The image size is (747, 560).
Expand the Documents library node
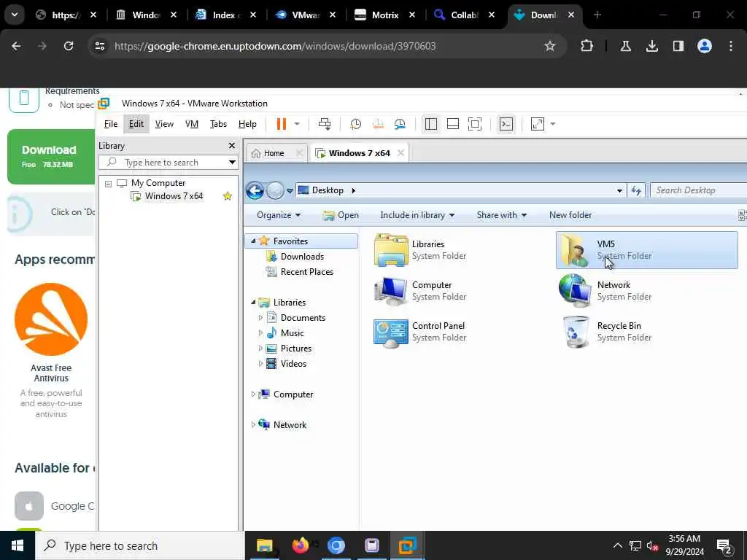click(260, 318)
